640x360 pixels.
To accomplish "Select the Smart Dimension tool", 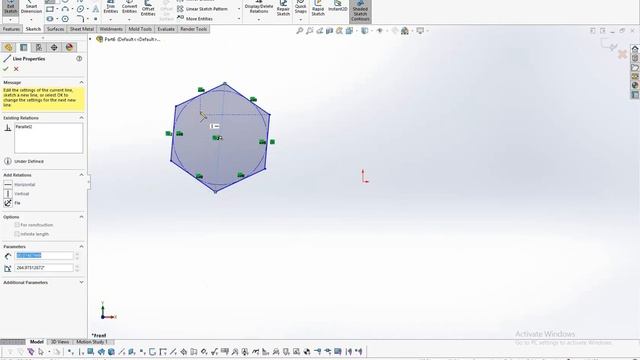I will coord(31,7).
